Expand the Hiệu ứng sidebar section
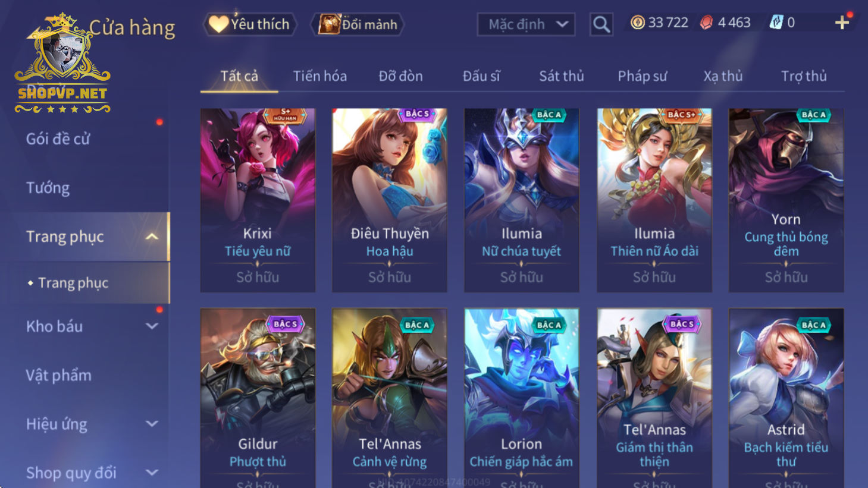 coord(152,424)
